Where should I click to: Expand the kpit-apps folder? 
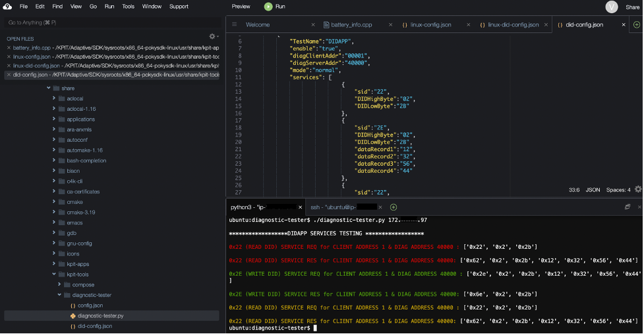54,264
